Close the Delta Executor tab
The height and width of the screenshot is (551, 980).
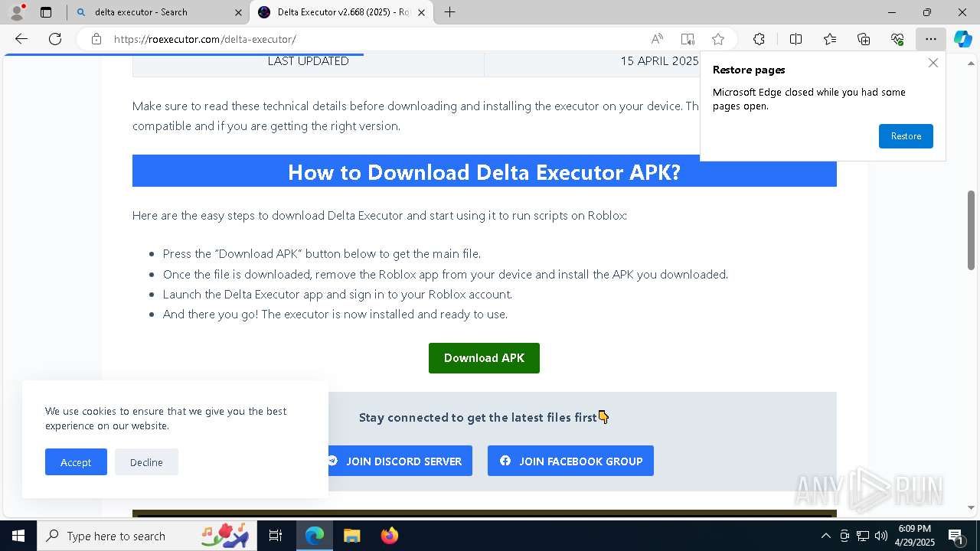pyautogui.click(x=421, y=12)
